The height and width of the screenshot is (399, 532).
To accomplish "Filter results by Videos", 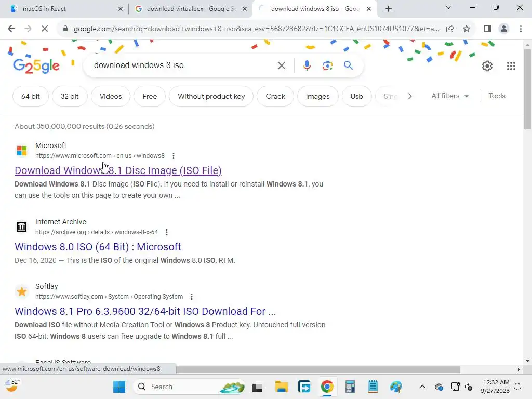I will pyautogui.click(x=111, y=96).
